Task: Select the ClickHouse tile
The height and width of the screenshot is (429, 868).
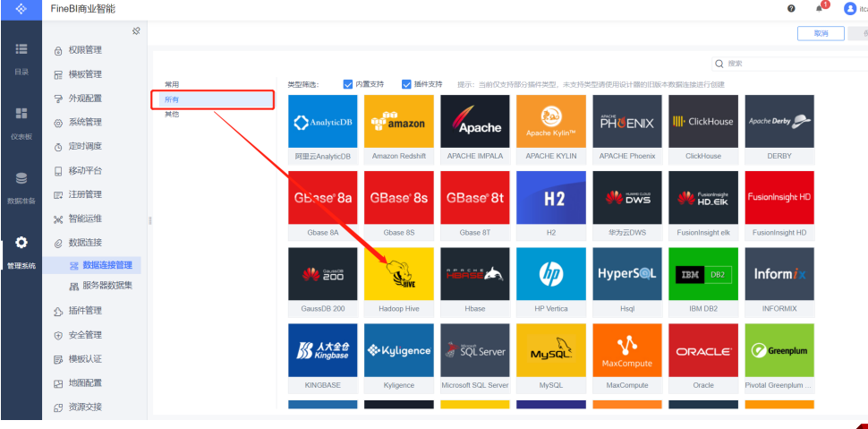Action: pyautogui.click(x=703, y=129)
